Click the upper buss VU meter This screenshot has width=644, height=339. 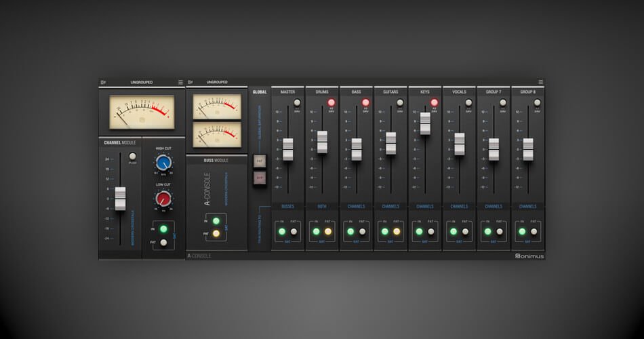[x=217, y=106]
